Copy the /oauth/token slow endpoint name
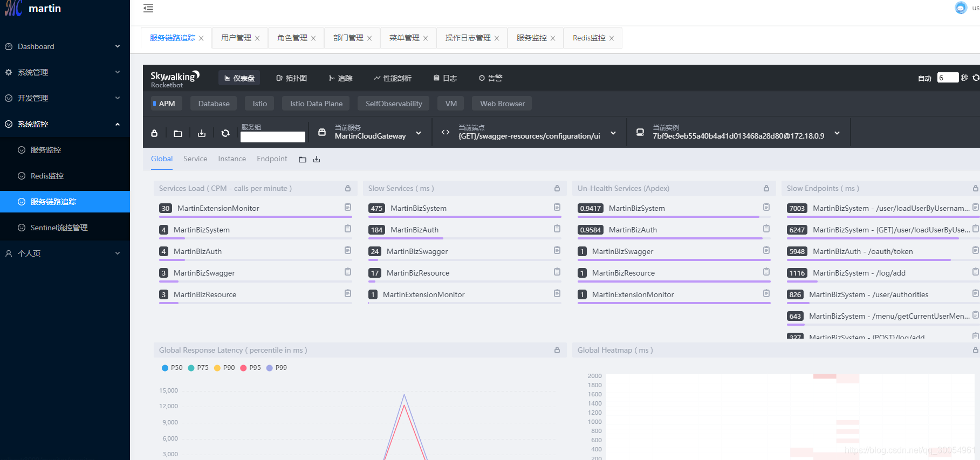980x460 pixels. click(975, 250)
